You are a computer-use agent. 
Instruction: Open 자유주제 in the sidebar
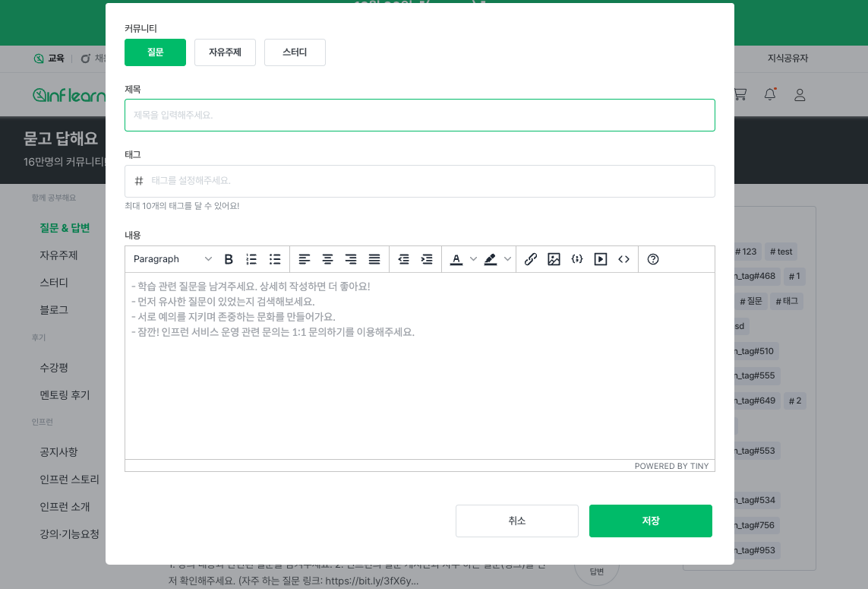(x=58, y=255)
